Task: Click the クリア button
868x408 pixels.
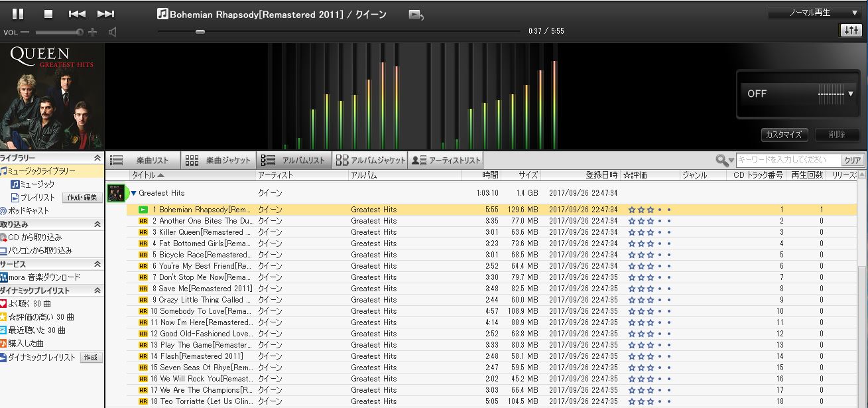Action: pos(852,160)
